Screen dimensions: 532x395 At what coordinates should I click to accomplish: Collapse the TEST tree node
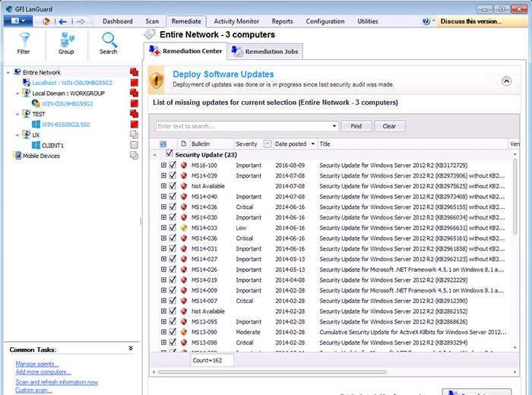coord(17,114)
